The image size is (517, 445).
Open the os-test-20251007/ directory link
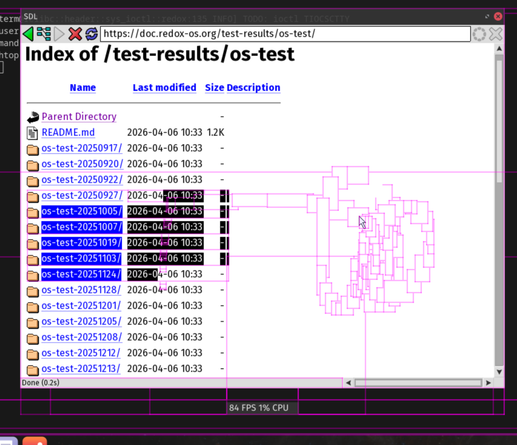click(82, 227)
